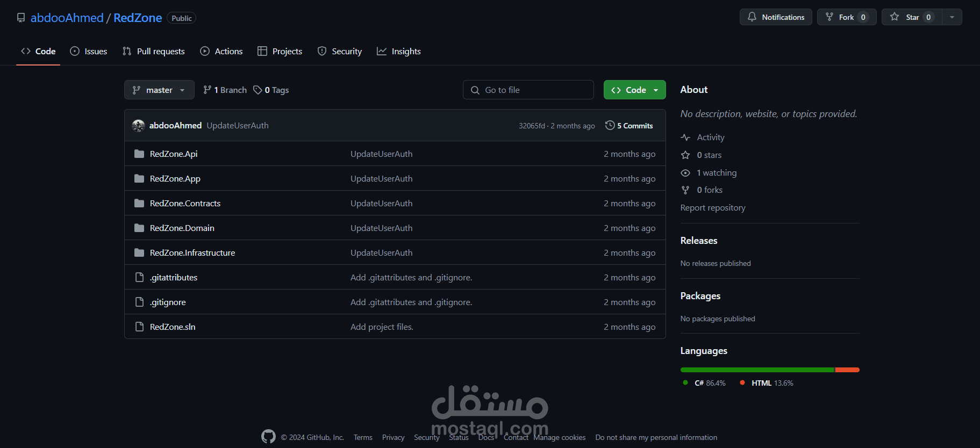Click the fork icon next to 0 forks

click(685, 190)
